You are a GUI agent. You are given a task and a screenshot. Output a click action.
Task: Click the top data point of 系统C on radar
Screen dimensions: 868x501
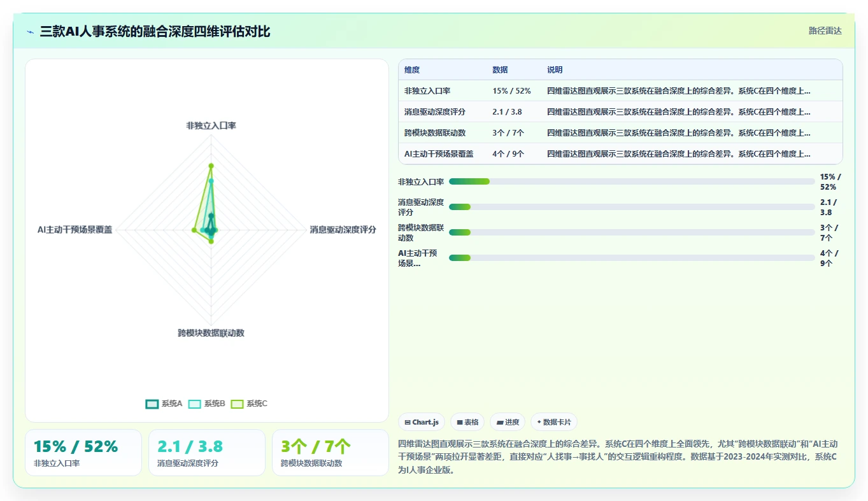(x=211, y=166)
